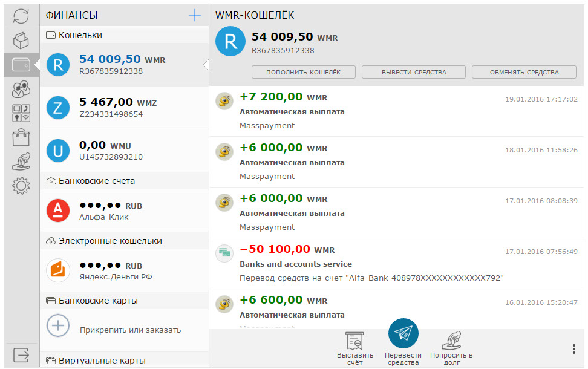Select the WMR wallet R367835912338
Screen dimensions: 588x369
(x=124, y=65)
